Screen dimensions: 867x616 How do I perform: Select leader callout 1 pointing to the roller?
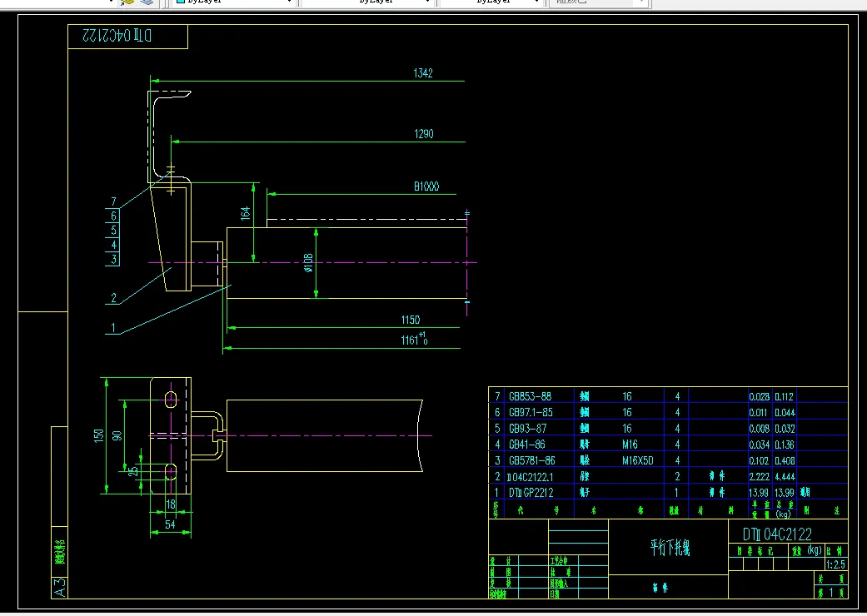(113, 328)
